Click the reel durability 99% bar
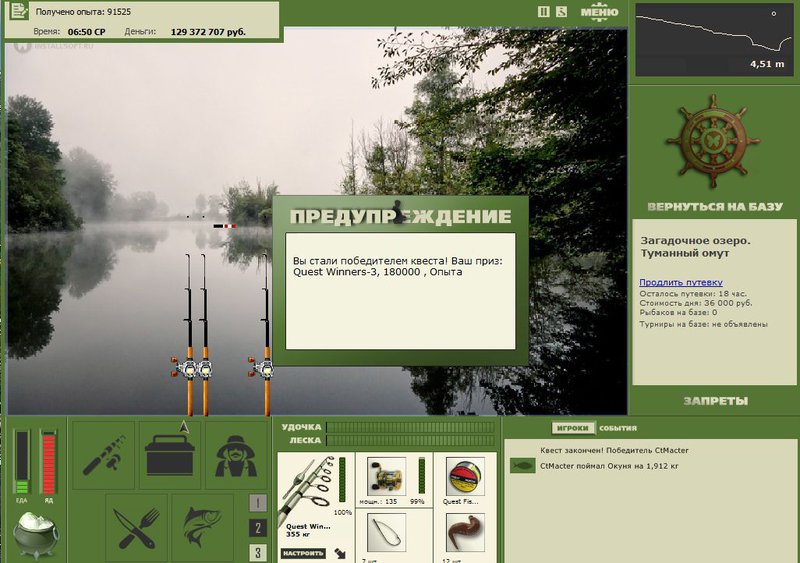 pyautogui.click(x=422, y=475)
